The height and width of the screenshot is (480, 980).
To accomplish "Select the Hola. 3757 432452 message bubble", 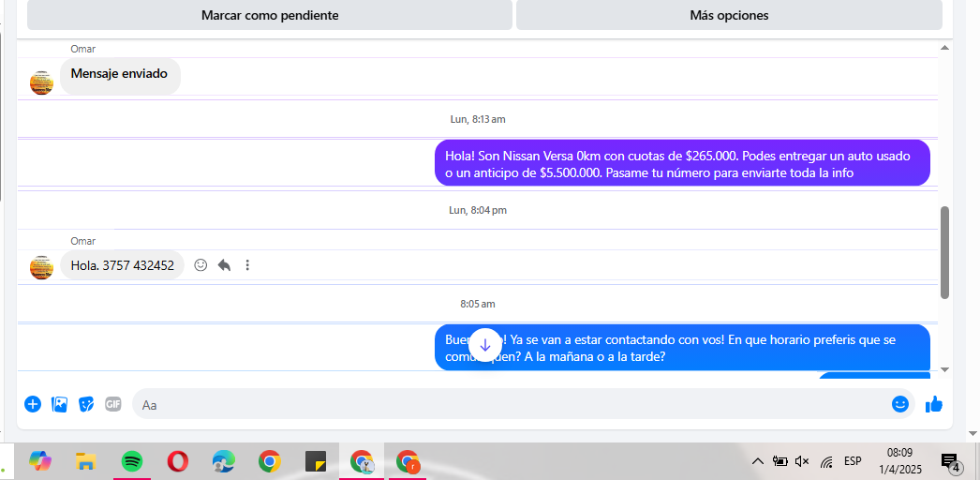I will [123, 265].
